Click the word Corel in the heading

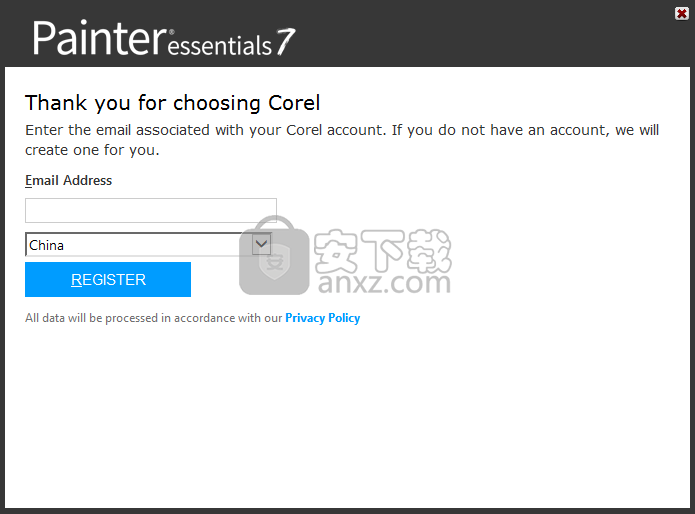tap(294, 103)
